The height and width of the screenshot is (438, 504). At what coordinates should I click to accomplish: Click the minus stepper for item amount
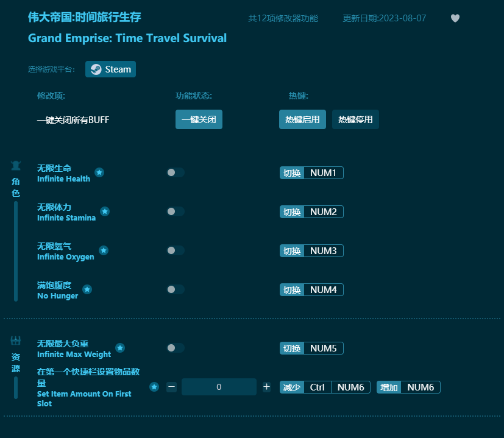tap(171, 387)
